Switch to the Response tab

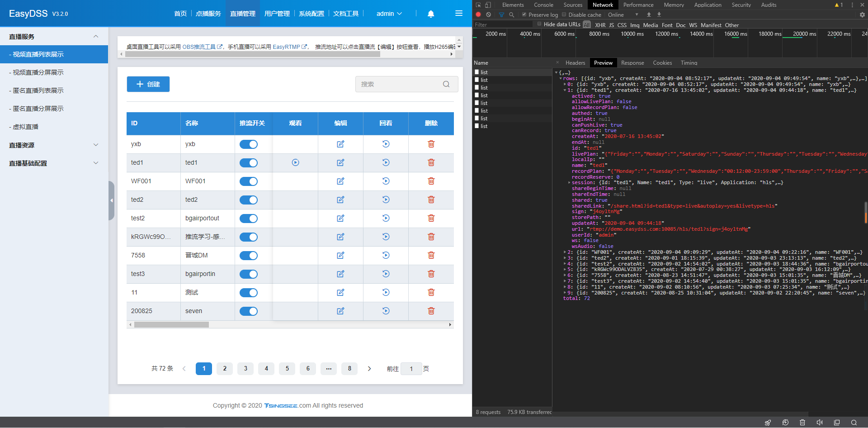632,63
